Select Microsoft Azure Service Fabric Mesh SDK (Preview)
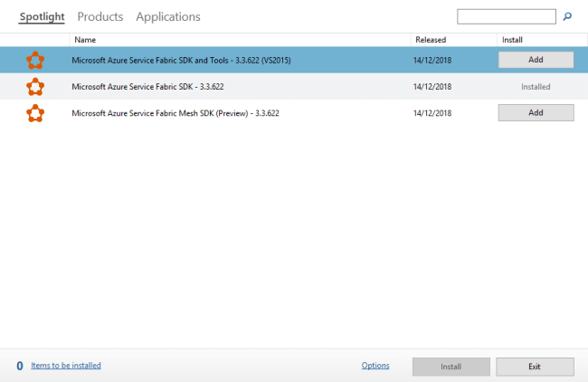The width and height of the screenshot is (588, 382). [294, 113]
